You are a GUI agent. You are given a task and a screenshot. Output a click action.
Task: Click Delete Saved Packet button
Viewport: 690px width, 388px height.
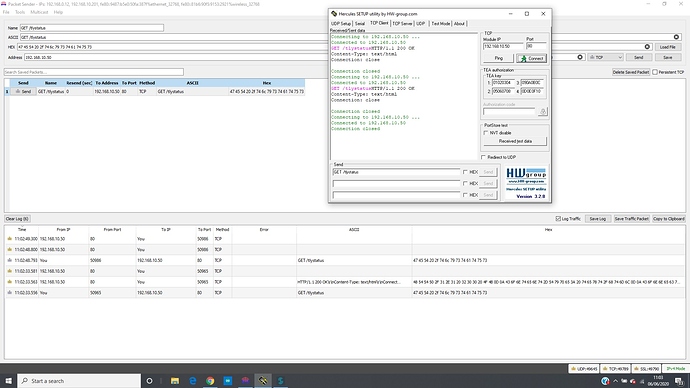631,72
